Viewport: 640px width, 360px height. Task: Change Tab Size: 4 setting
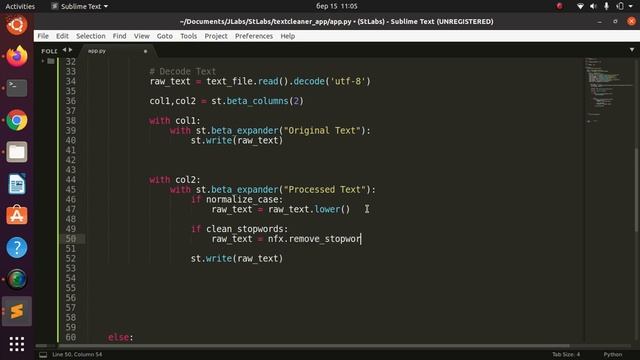pos(566,355)
